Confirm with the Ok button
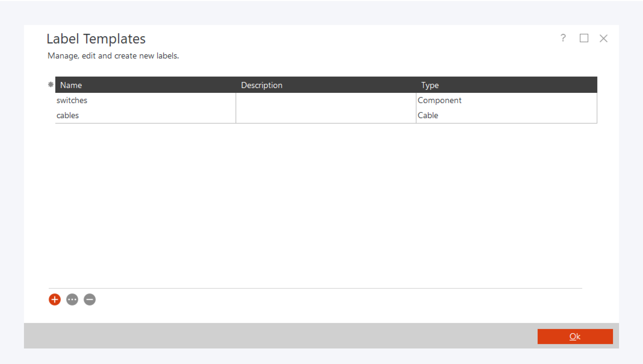 tap(575, 336)
